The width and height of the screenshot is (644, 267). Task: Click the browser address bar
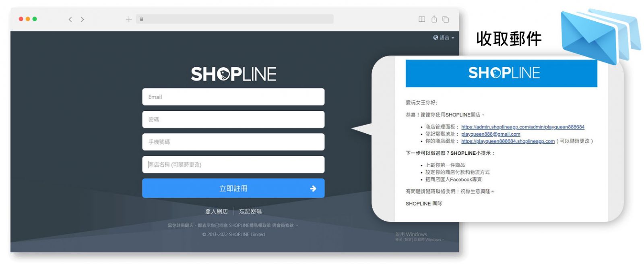235,19
